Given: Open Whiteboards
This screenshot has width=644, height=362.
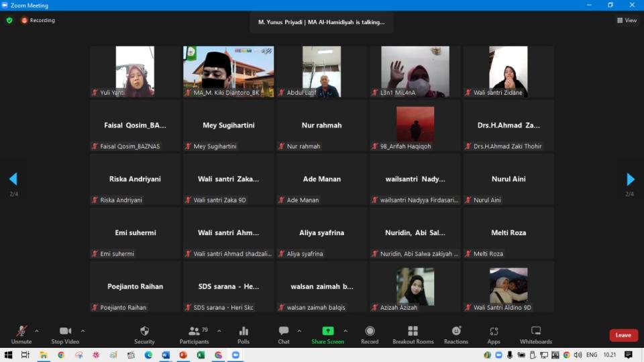Looking at the screenshot, I should pyautogui.click(x=535, y=334).
